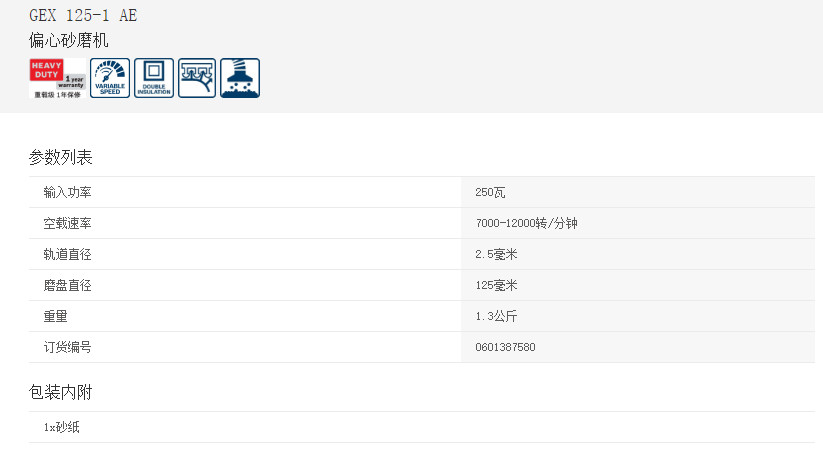
Task: Select the 轨道直径 row label
Action: tap(67, 254)
